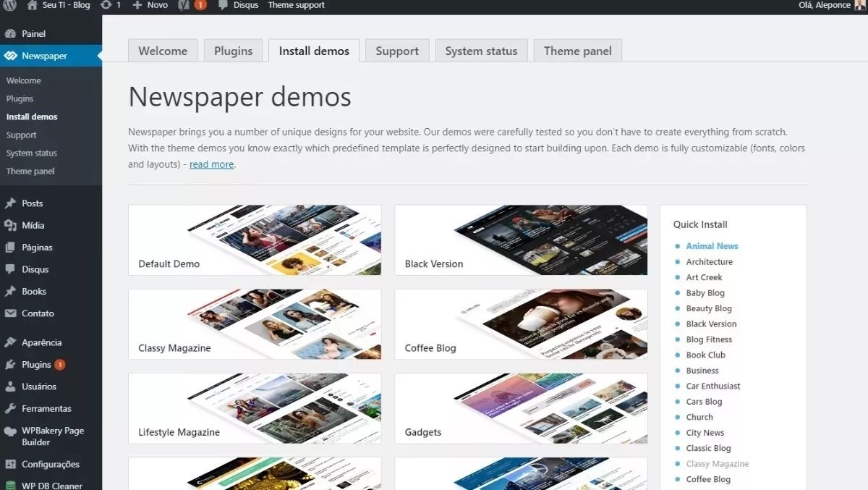Image resolution: width=868 pixels, height=490 pixels.
Task: Open the Painel dashboard icon
Action: tap(10, 34)
